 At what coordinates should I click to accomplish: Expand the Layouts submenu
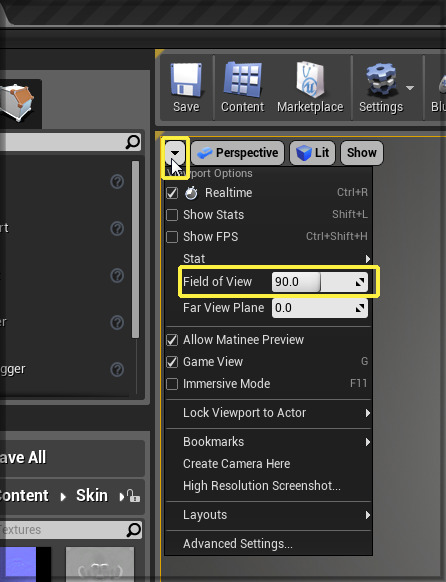268,515
